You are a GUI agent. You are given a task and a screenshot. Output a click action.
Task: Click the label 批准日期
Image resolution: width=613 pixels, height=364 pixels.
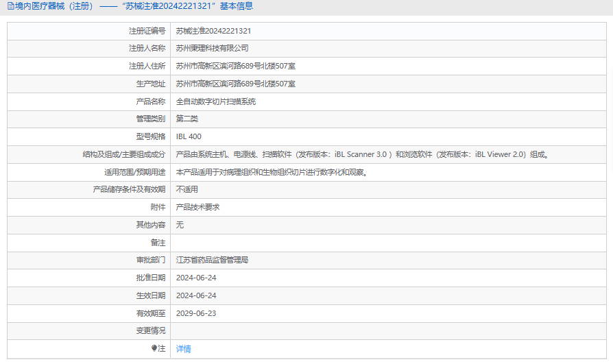point(151,278)
